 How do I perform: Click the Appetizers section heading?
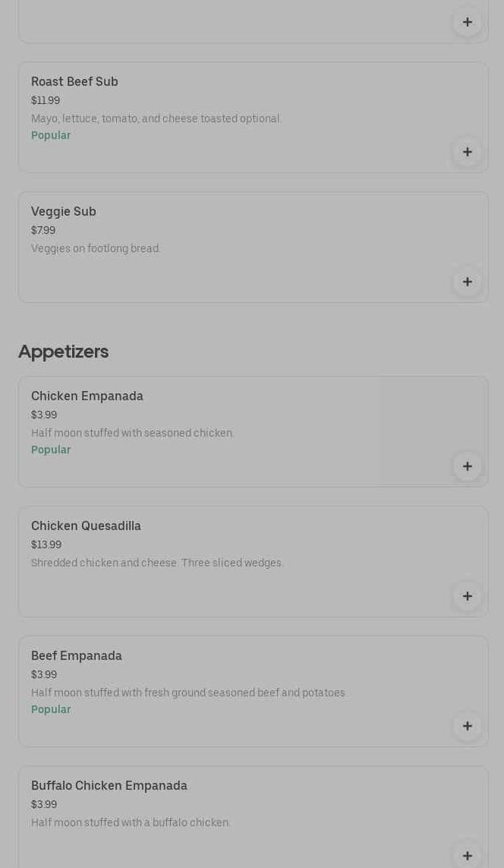pos(64,352)
